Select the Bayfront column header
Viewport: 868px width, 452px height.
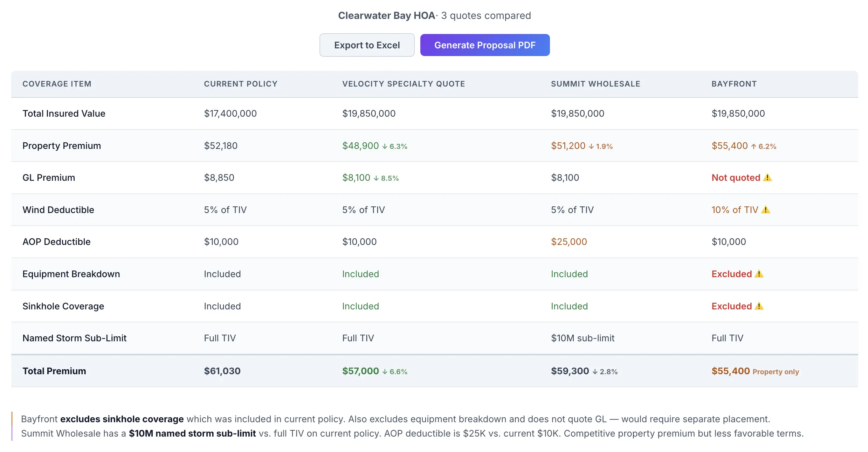point(734,84)
